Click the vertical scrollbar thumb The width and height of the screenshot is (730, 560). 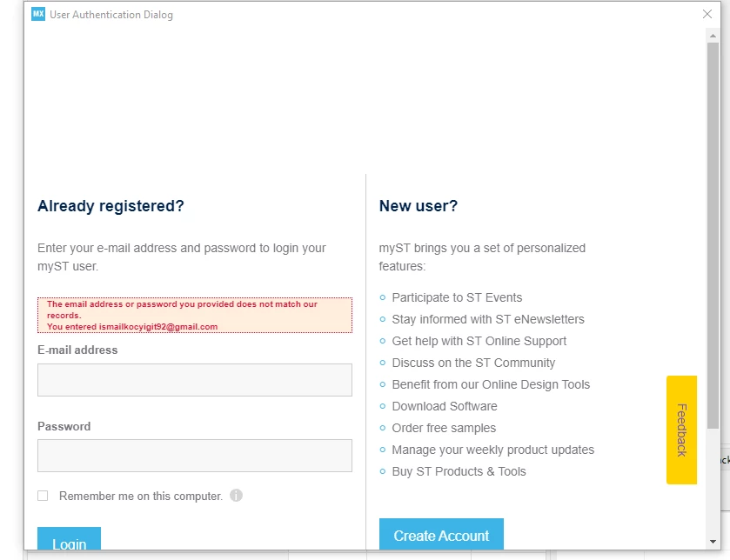pos(713,236)
